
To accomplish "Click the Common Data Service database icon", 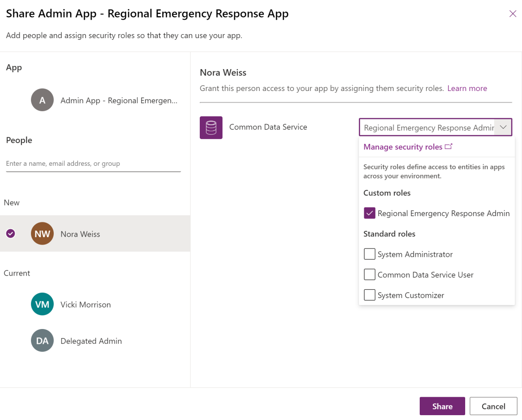I will (x=211, y=128).
